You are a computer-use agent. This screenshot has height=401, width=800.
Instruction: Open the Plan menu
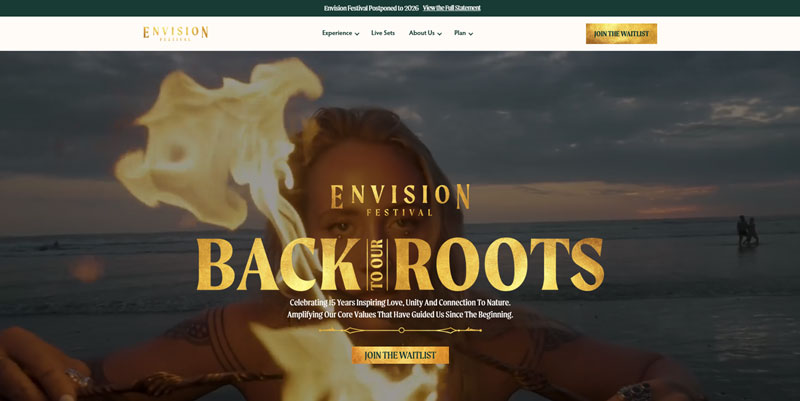[460, 33]
